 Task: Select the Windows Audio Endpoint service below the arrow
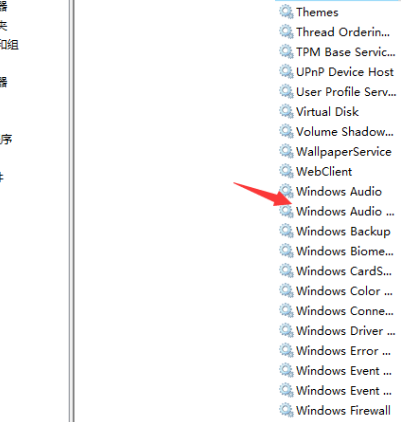pyautogui.click(x=345, y=211)
